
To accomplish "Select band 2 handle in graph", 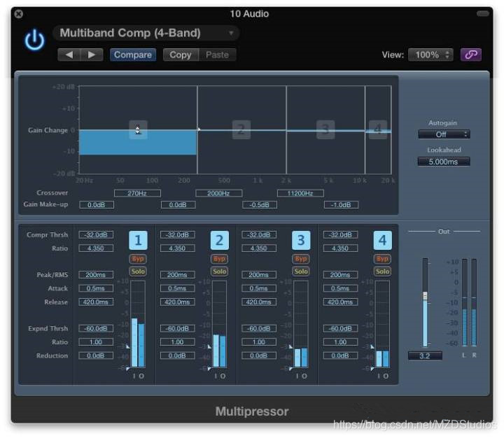I will (x=241, y=130).
